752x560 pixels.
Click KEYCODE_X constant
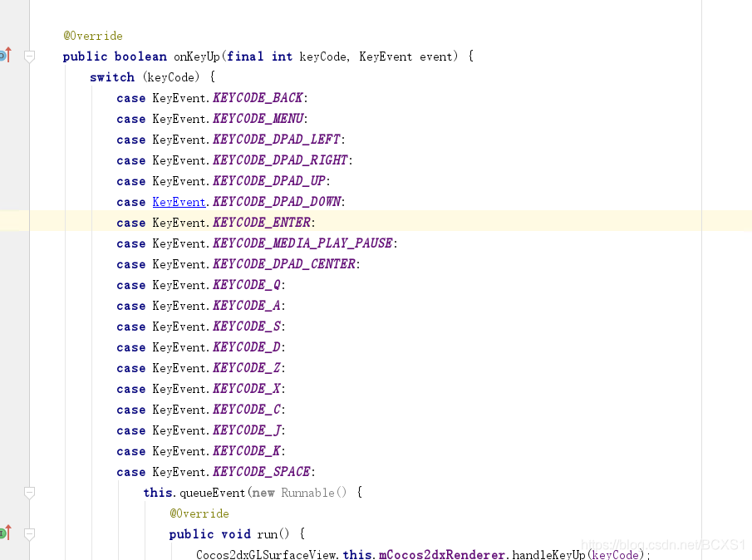pyautogui.click(x=247, y=389)
